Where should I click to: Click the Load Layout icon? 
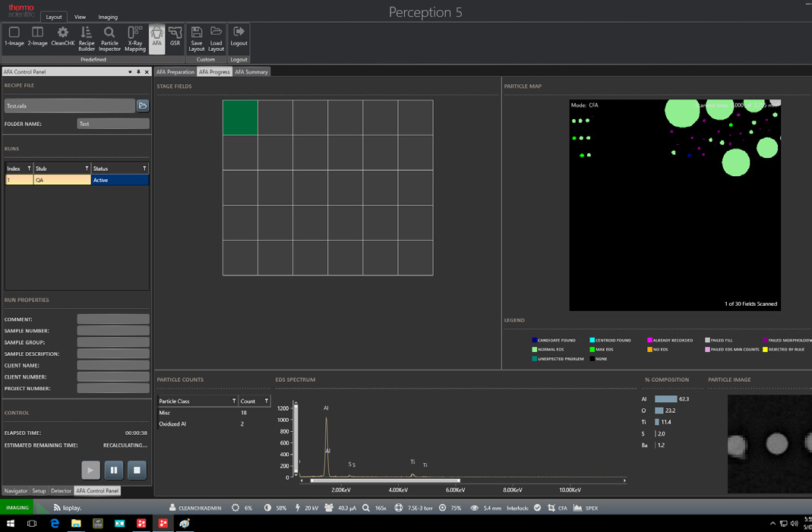[216, 39]
